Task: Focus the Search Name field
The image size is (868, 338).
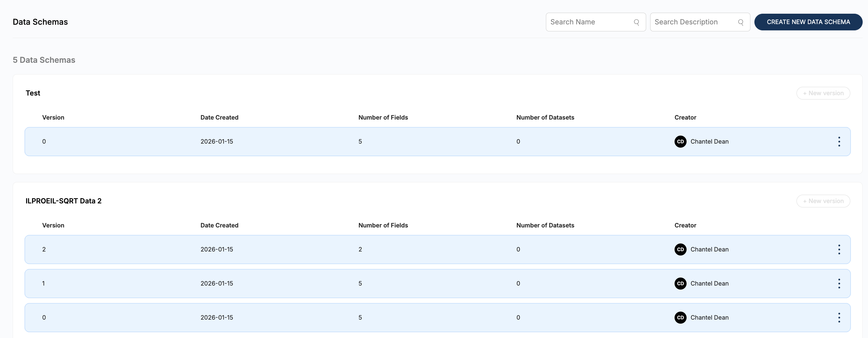Action: click(x=595, y=22)
